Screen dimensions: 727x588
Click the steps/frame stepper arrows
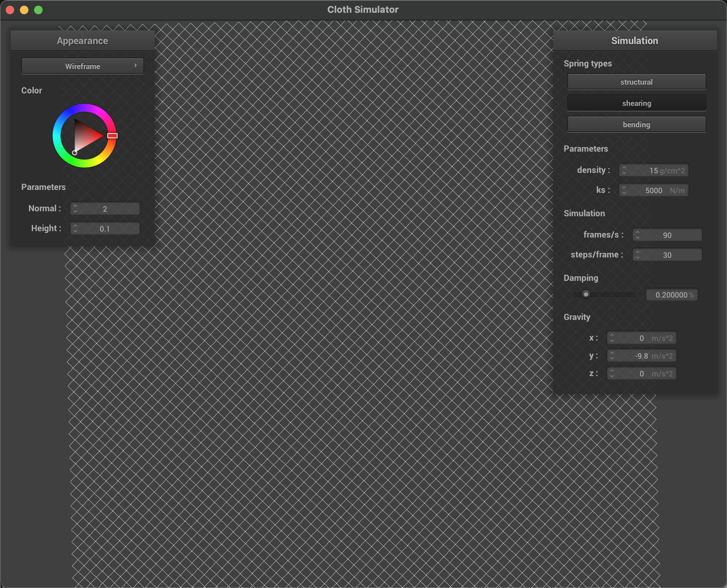tap(638, 255)
